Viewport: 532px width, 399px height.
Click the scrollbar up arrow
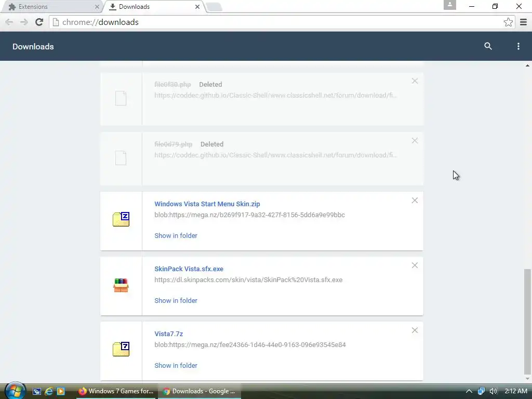(527, 65)
